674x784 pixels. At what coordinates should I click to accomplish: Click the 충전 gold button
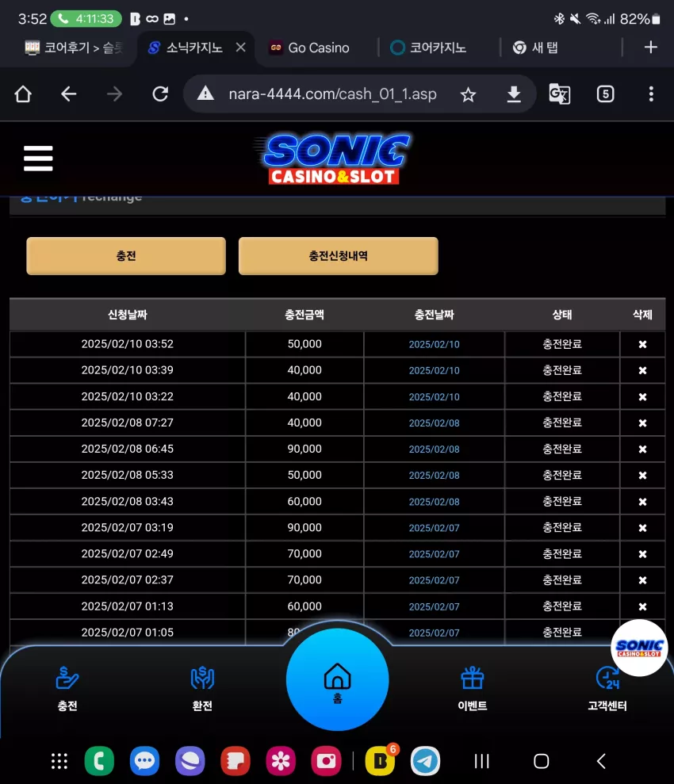tap(126, 256)
